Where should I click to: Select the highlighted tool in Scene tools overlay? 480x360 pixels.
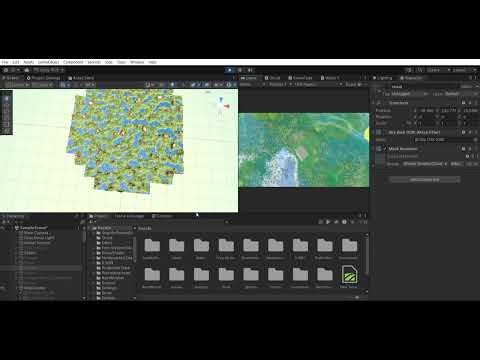[7, 98]
